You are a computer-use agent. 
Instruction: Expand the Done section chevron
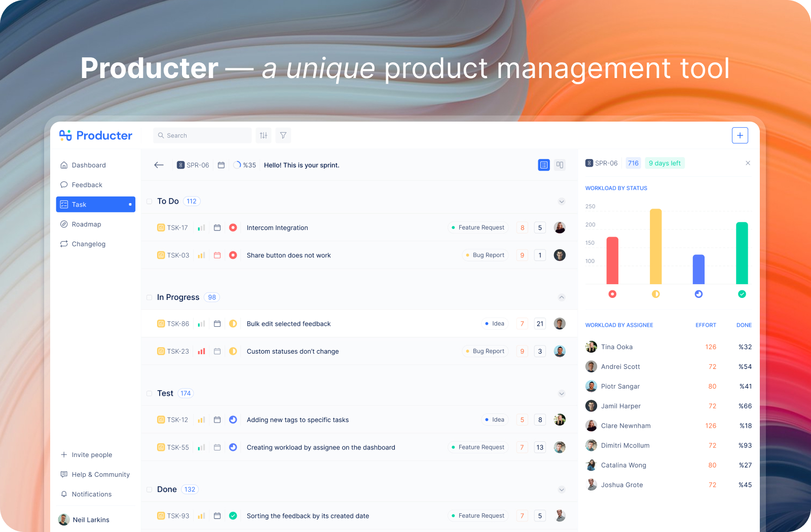tap(561, 489)
